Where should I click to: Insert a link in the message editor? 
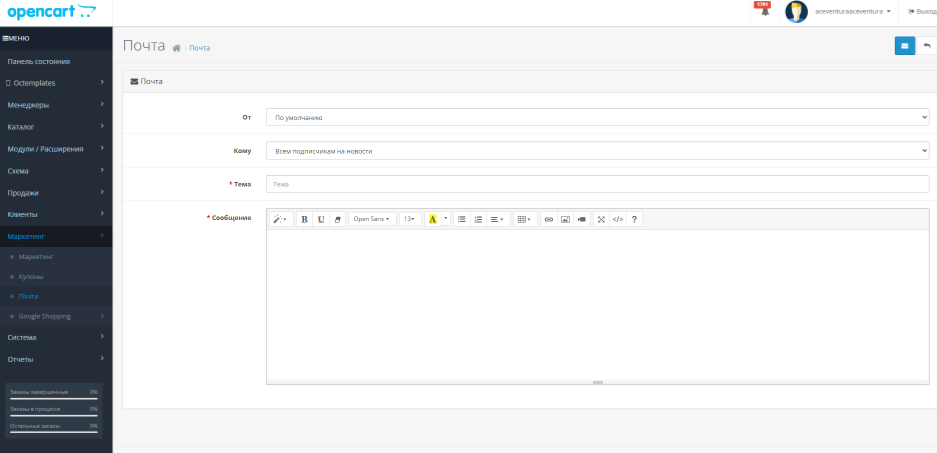(548, 219)
